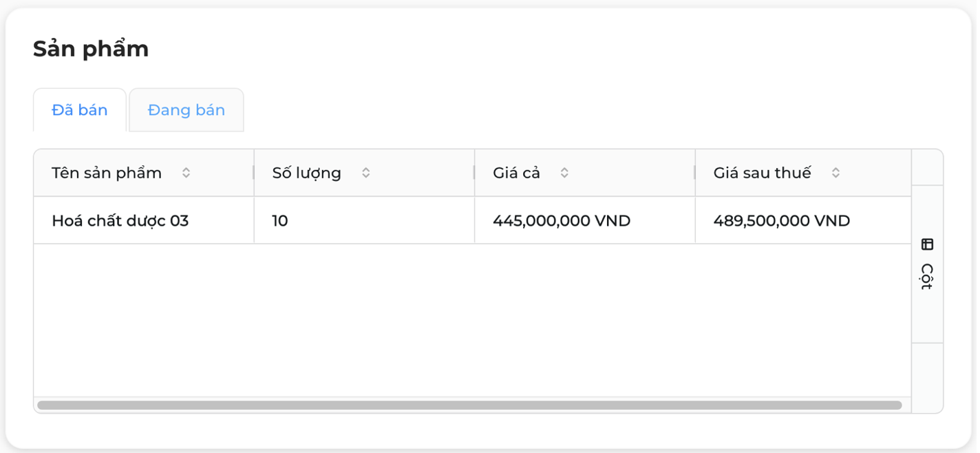Click the separator handle after Giá cả header
Viewport: 980px width, 453px height.
[695, 173]
